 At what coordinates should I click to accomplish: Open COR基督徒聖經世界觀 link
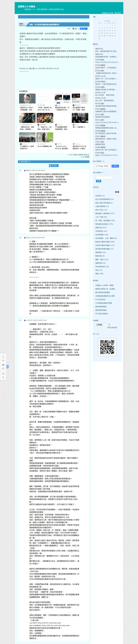pos(103,303)
